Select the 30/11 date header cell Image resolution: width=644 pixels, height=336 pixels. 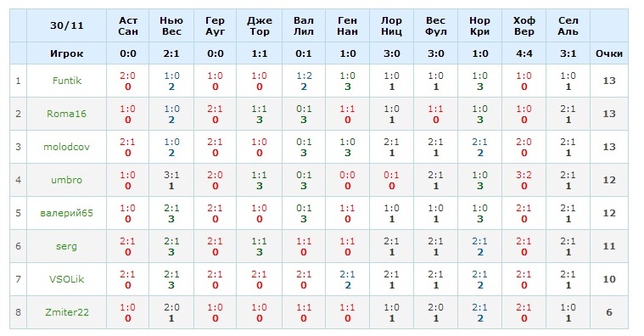(x=66, y=25)
